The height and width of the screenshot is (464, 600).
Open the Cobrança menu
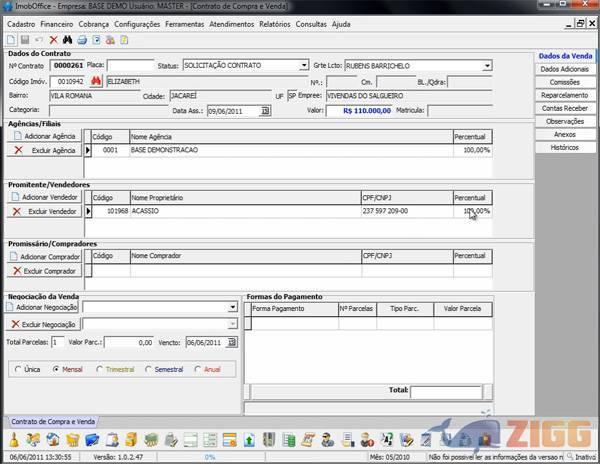94,24
